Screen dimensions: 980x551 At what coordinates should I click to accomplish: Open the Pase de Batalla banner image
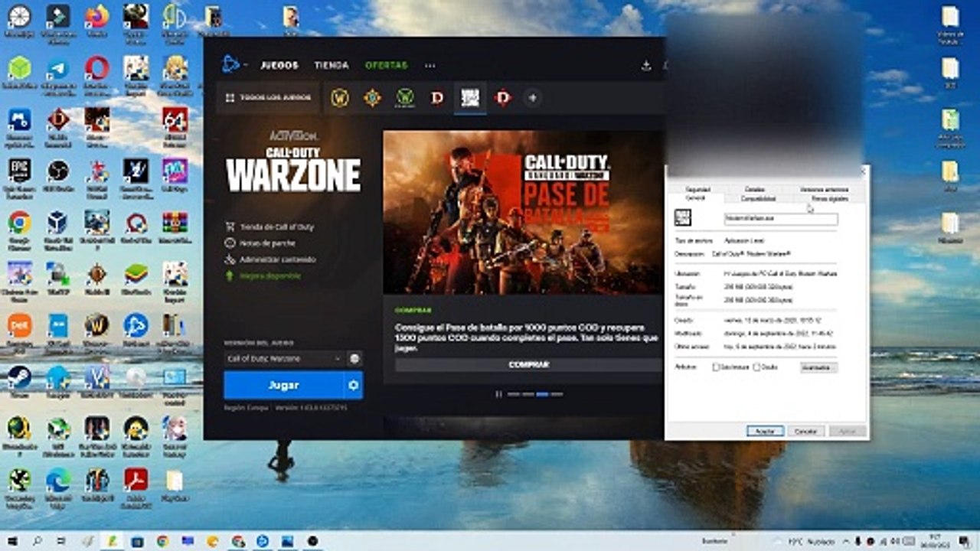coord(523,212)
